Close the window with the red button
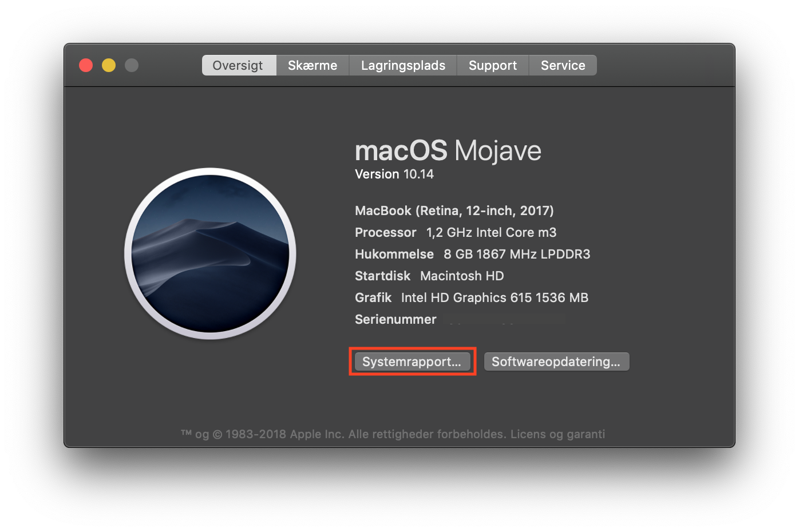 tap(86, 65)
